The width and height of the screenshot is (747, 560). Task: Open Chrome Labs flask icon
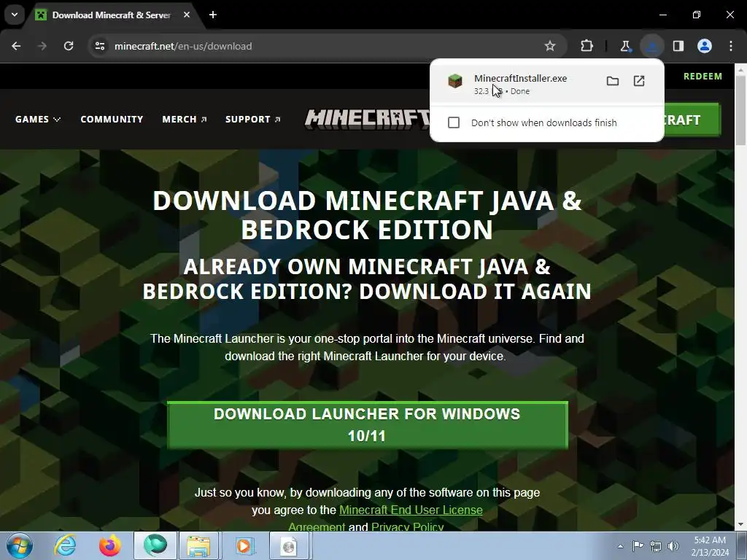625,46
